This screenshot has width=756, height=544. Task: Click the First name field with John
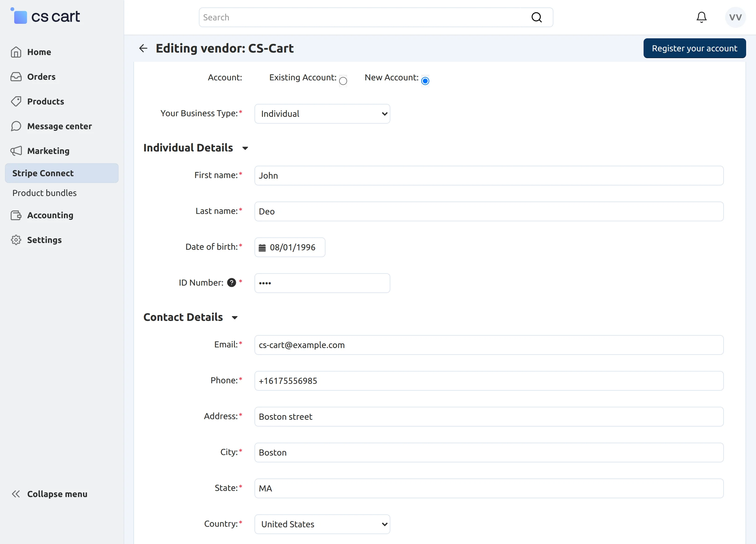(489, 176)
